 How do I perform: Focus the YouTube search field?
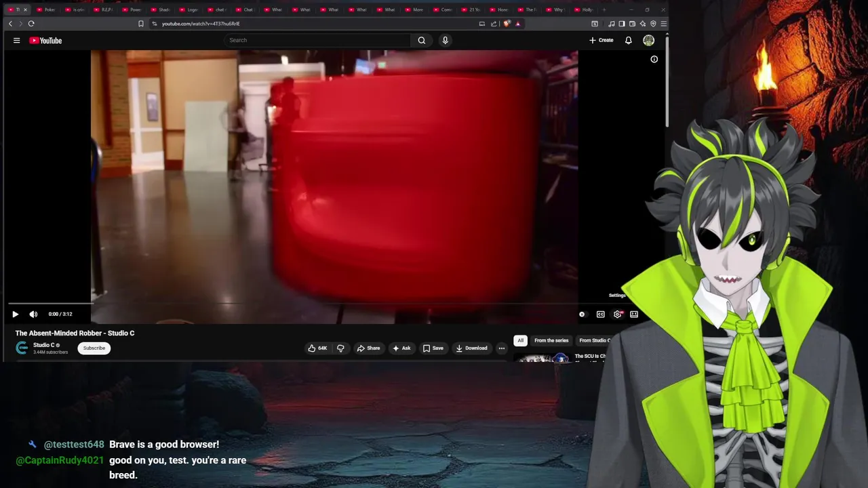(317, 40)
